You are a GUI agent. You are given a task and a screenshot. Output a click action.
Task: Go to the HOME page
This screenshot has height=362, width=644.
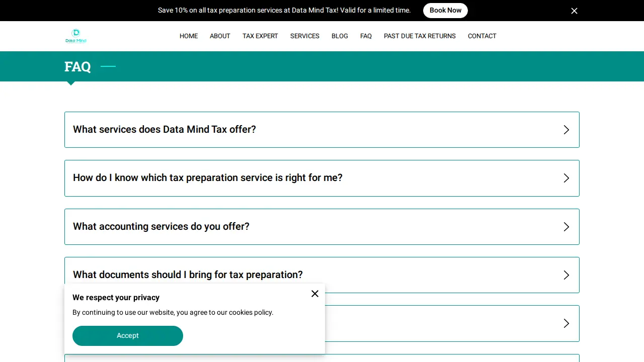tap(189, 36)
